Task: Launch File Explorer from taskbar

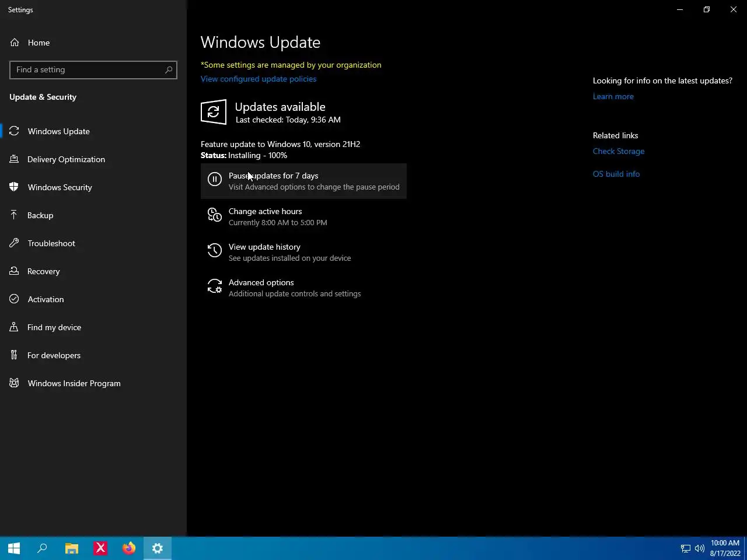Action: click(x=72, y=548)
